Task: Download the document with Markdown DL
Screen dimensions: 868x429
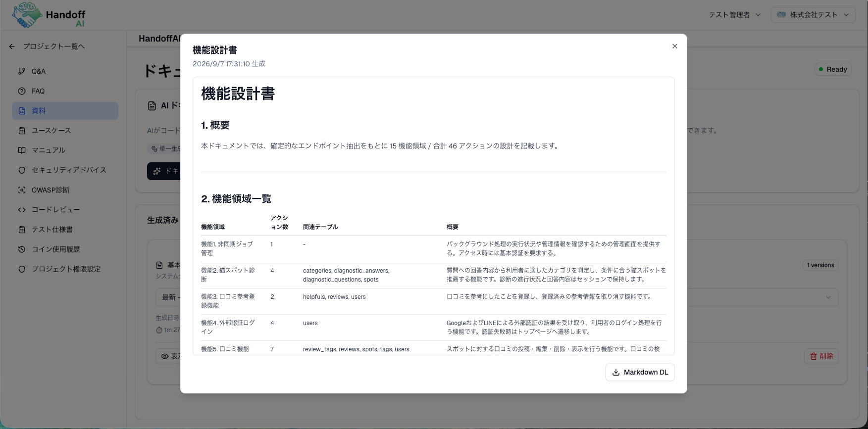Action: 640,372
